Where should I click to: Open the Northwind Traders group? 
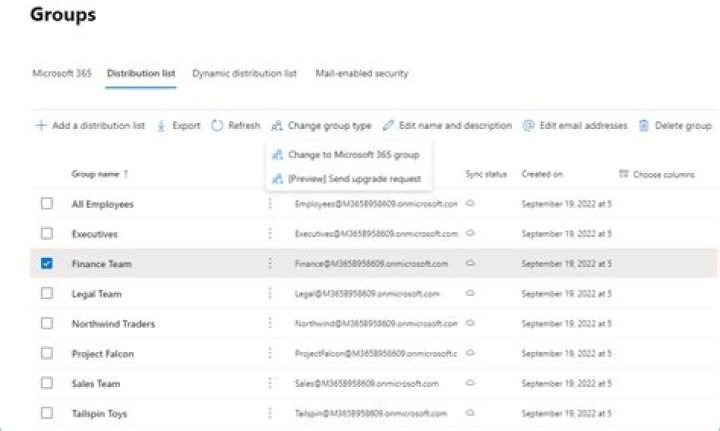click(x=113, y=324)
